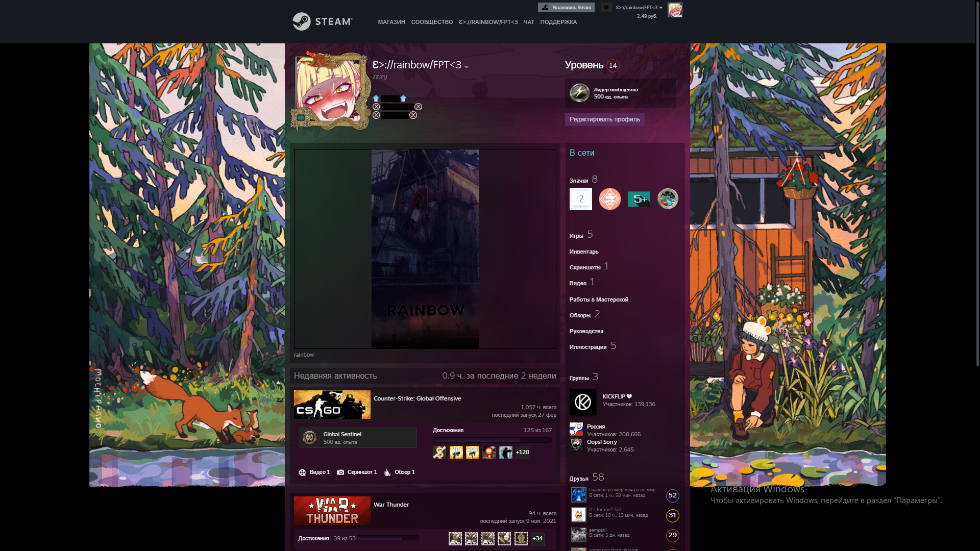This screenshot has height=551, width=980.
Task: Open avatar of friend with level 31
Action: (579, 515)
